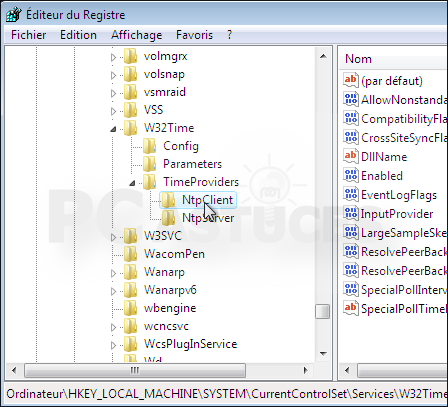Expand the Wanarpv6 key
The image size is (448, 407).
click(113, 291)
